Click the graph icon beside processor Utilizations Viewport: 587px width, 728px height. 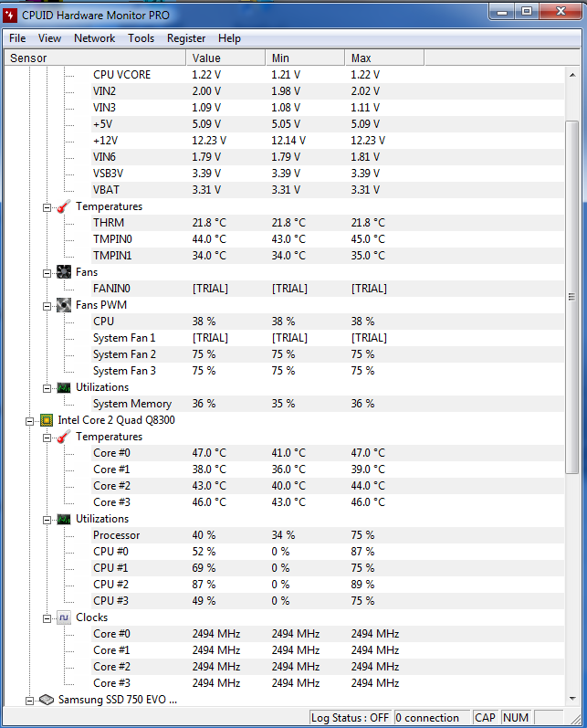click(64, 519)
